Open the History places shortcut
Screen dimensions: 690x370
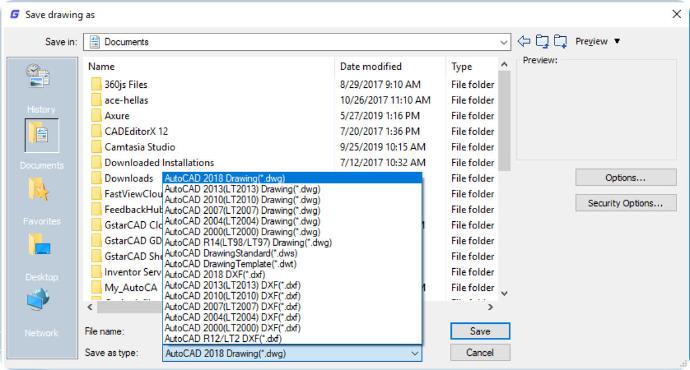pyautogui.click(x=40, y=88)
